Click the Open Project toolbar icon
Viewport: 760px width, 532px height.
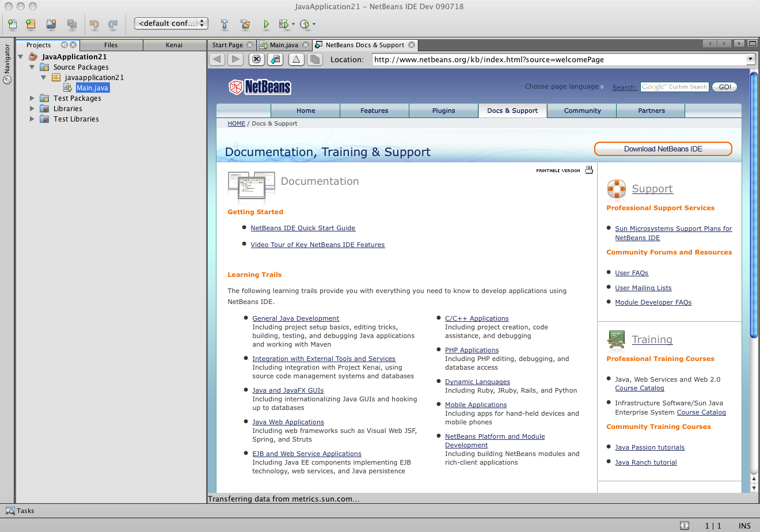(51, 24)
